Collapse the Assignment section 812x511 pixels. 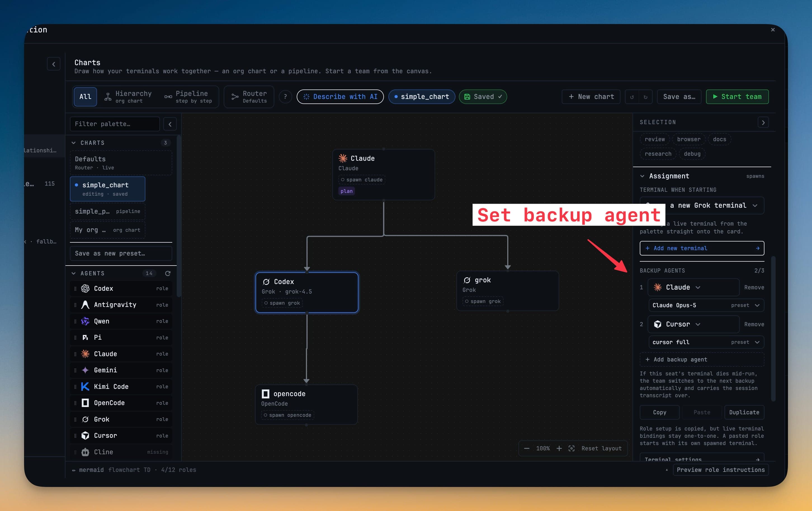642,176
